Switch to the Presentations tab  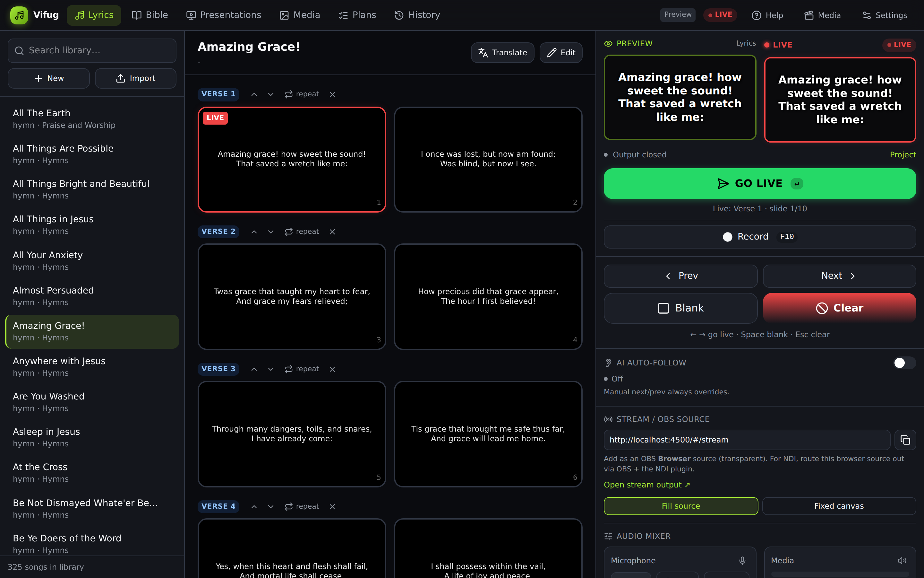224,15
